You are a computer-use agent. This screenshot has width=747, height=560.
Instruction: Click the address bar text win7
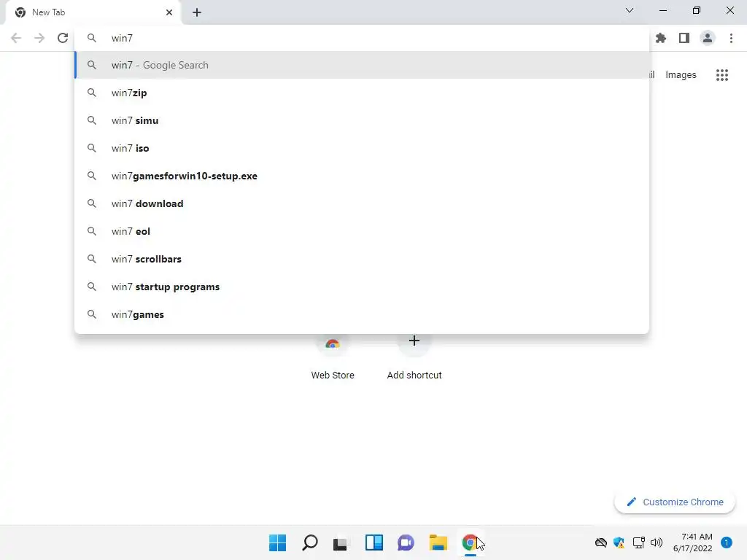tap(122, 38)
